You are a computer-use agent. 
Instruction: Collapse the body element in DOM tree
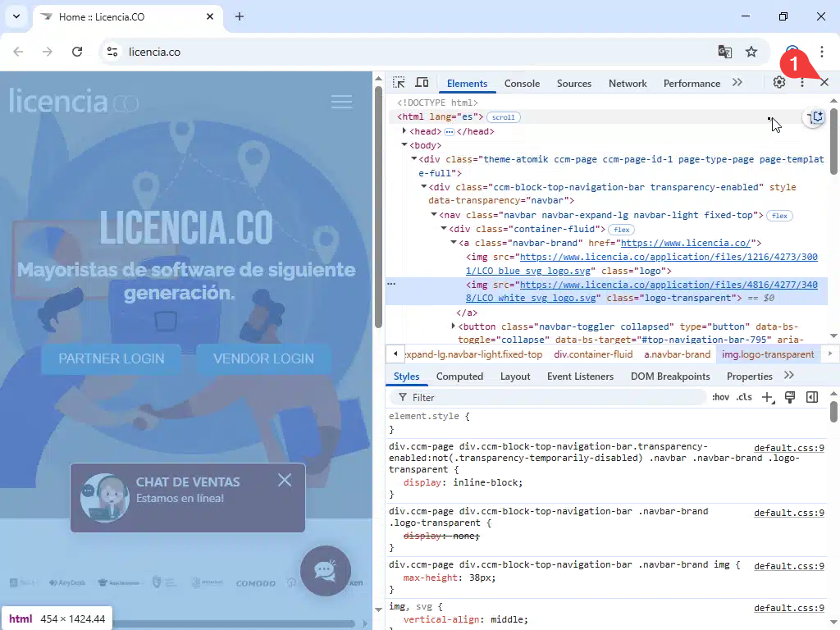(404, 145)
